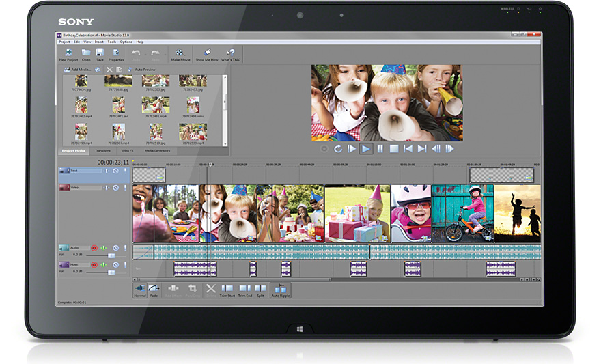Image resolution: width=601 pixels, height=364 pixels.
Task: Trim End of the selected clip
Action: tap(245, 290)
